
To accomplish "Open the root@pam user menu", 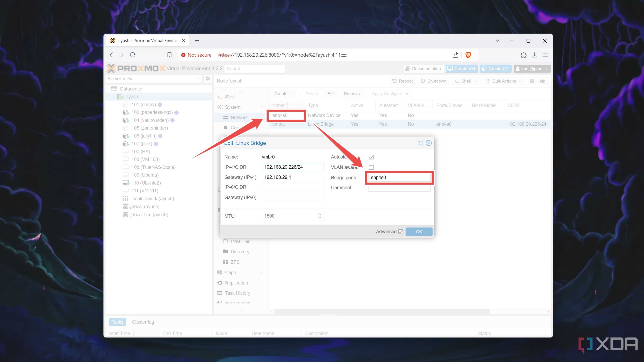I will point(532,69).
